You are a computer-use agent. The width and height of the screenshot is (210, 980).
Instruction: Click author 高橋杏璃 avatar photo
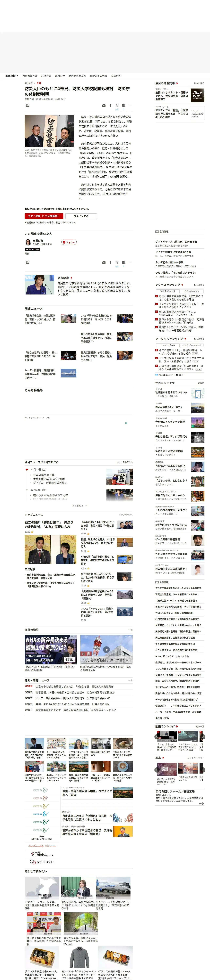tap(28, 242)
